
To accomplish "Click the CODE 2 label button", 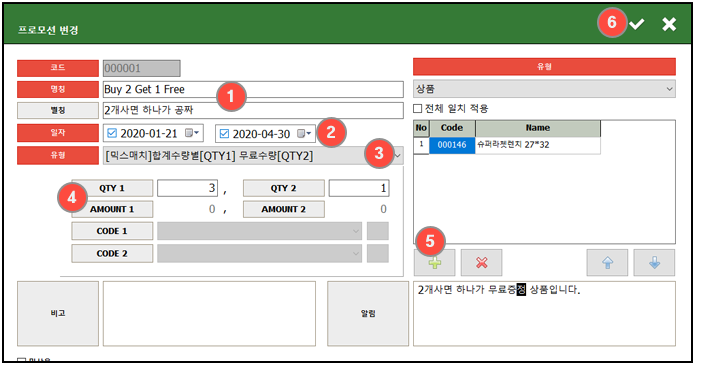I will [112, 254].
